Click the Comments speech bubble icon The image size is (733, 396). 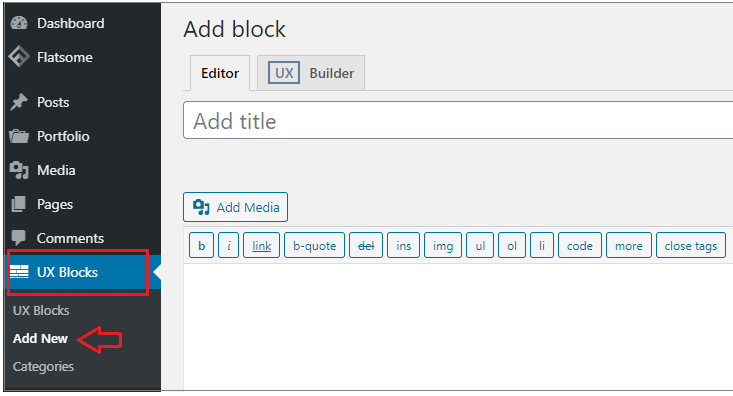click(x=19, y=238)
